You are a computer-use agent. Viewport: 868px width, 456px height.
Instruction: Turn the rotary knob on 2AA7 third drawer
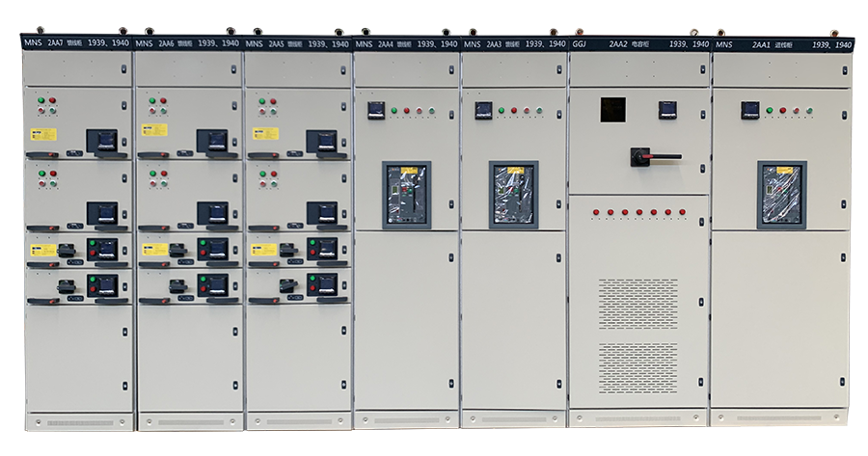point(66,250)
